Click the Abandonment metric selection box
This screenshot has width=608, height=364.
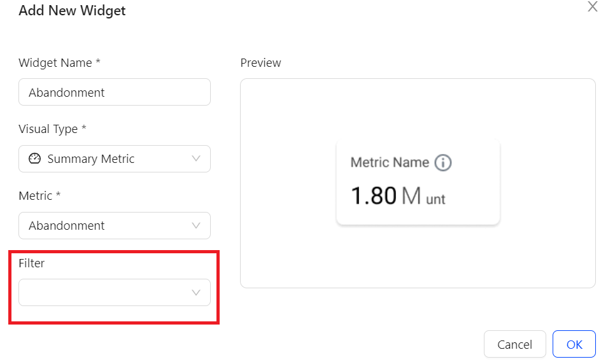pos(115,225)
